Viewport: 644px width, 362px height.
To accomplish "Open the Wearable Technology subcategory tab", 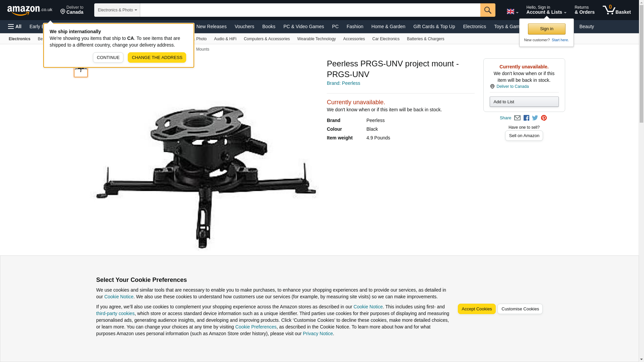I will click(316, 39).
